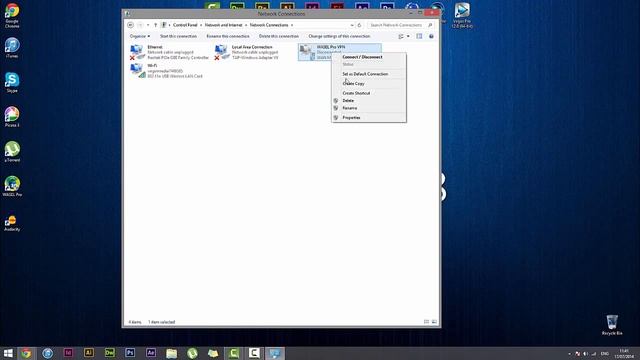Open the change view options dropdown
This screenshot has width=640, height=360.
coord(408,36)
